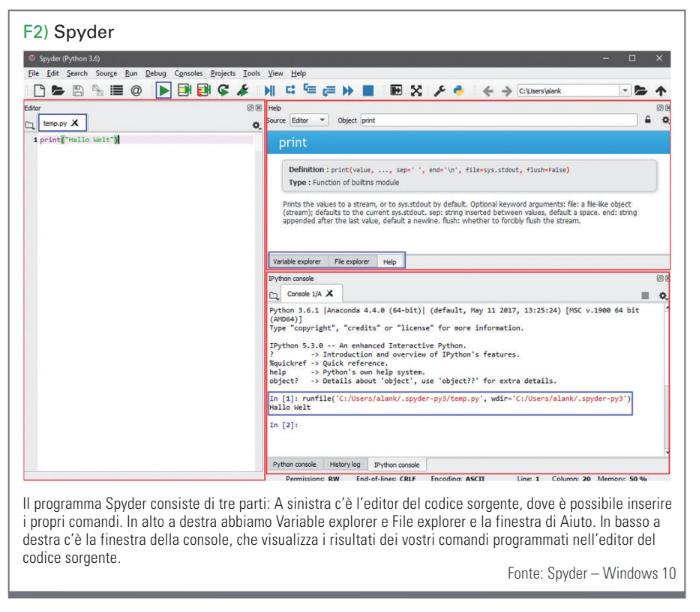The image size is (700, 612).
Task: Start debugging the file
Action: [270, 91]
